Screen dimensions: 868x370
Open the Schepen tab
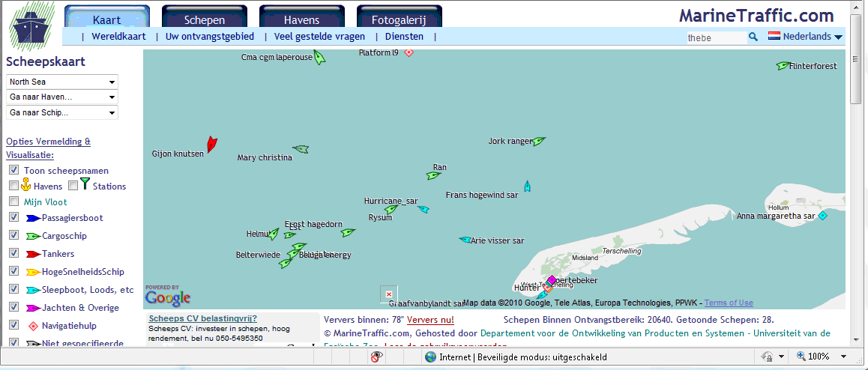205,16
